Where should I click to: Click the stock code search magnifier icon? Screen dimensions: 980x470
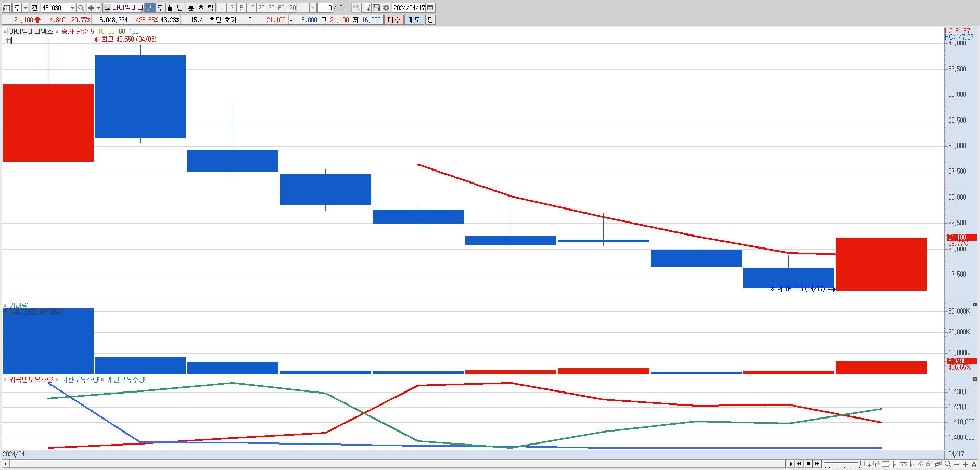[81, 8]
